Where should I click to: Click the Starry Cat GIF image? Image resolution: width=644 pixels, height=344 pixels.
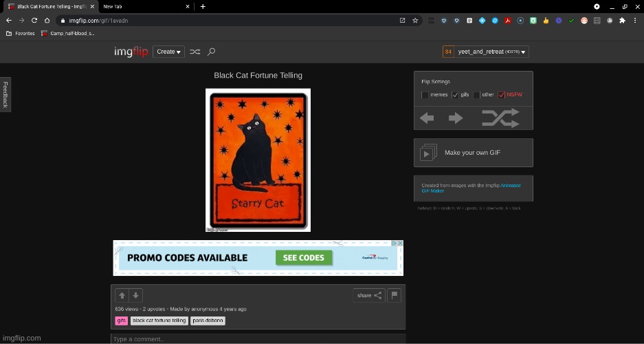point(258,160)
